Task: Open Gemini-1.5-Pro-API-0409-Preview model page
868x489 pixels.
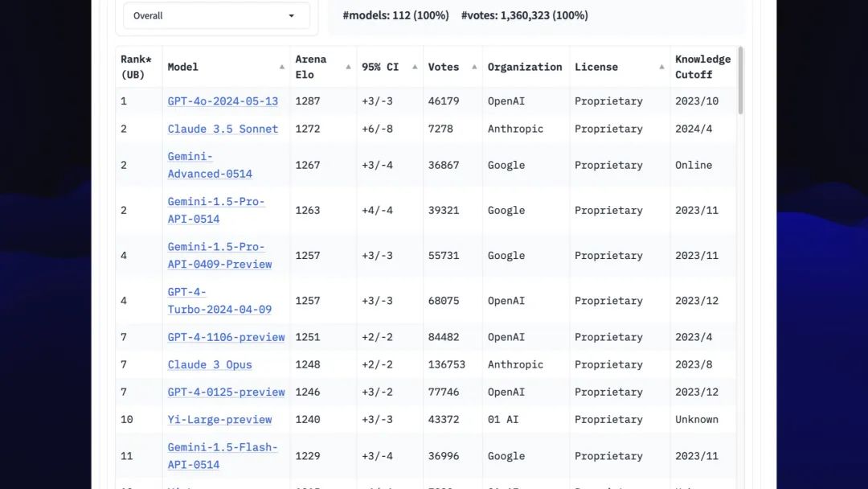Action: pos(219,255)
